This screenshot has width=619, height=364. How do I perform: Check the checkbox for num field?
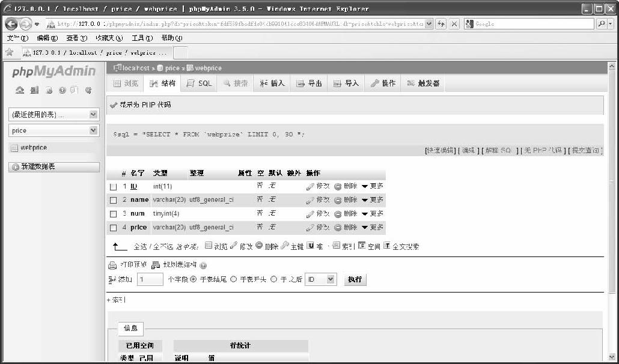point(114,214)
